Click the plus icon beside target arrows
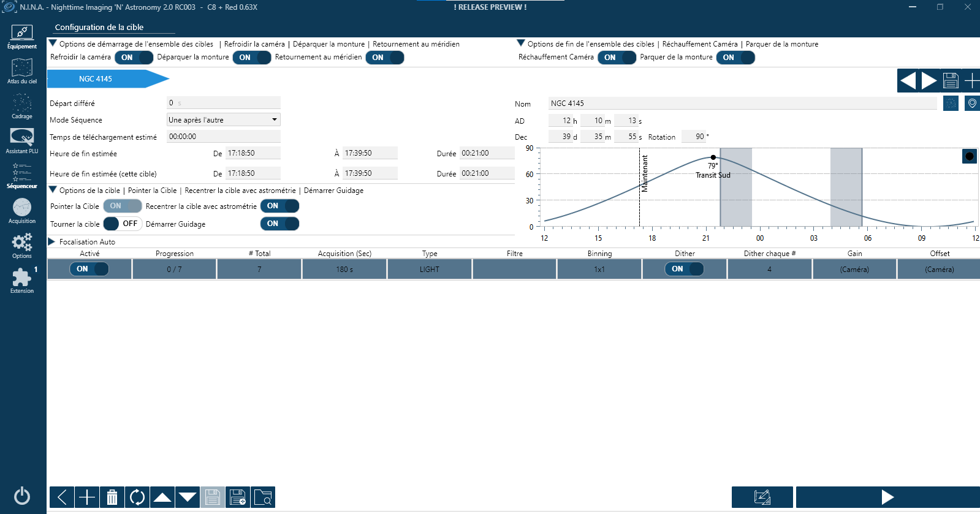The image size is (980, 514). point(971,80)
